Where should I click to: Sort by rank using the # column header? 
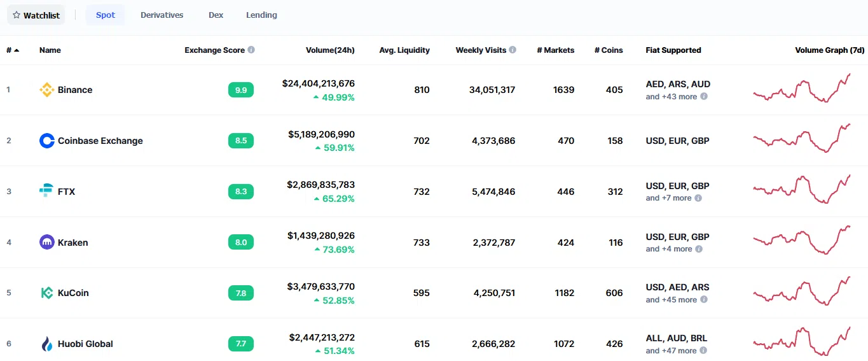point(12,50)
